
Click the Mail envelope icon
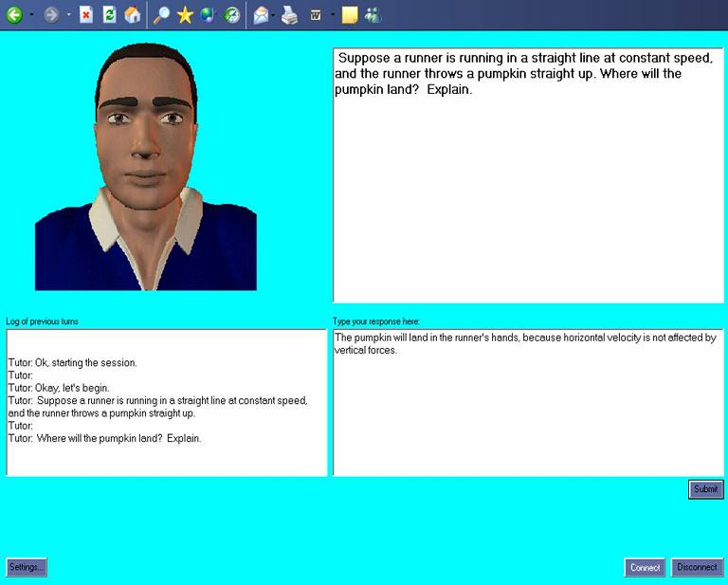(261, 15)
